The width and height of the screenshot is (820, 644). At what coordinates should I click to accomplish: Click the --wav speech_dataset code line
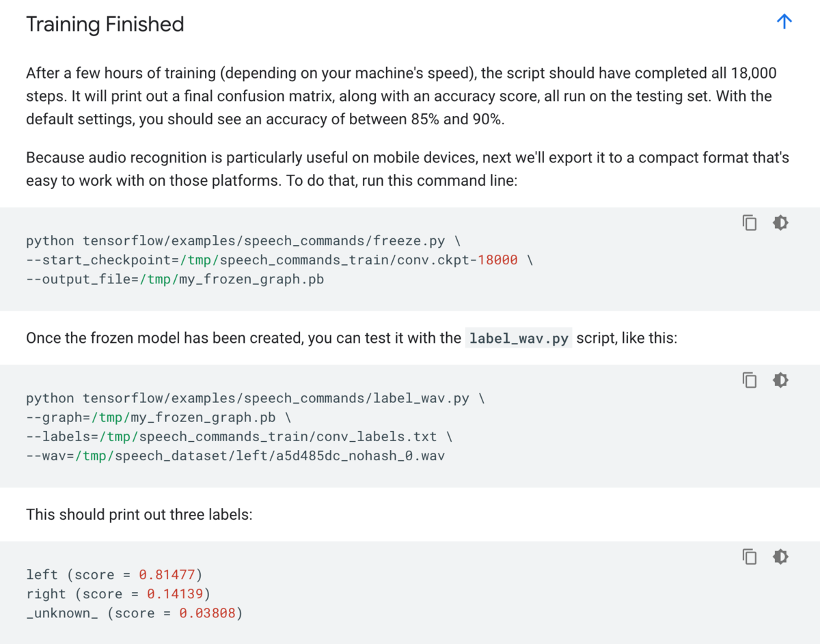pos(235,456)
